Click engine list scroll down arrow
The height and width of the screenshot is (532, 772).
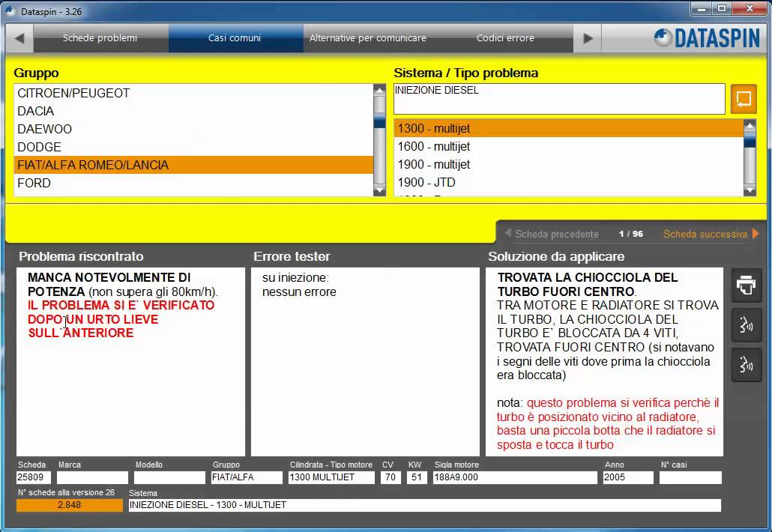pyautogui.click(x=750, y=190)
